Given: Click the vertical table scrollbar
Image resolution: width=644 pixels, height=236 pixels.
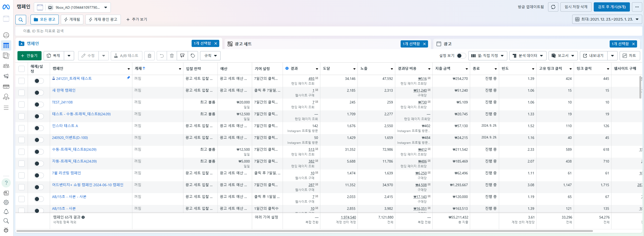Looking at the screenshot, I should [640, 87].
